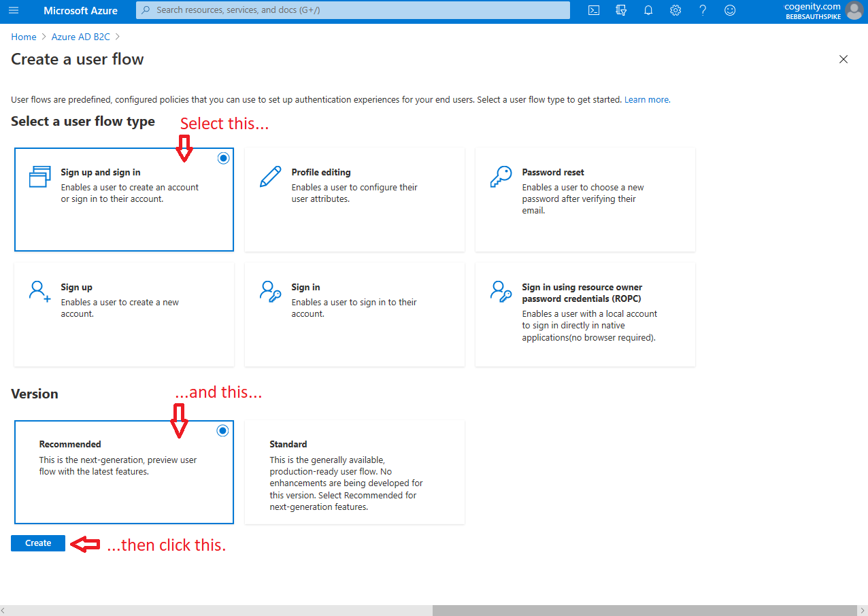This screenshot has height=616, width=868.
Task: Choose the Sign in using ROPC flow
Action: 585,314
